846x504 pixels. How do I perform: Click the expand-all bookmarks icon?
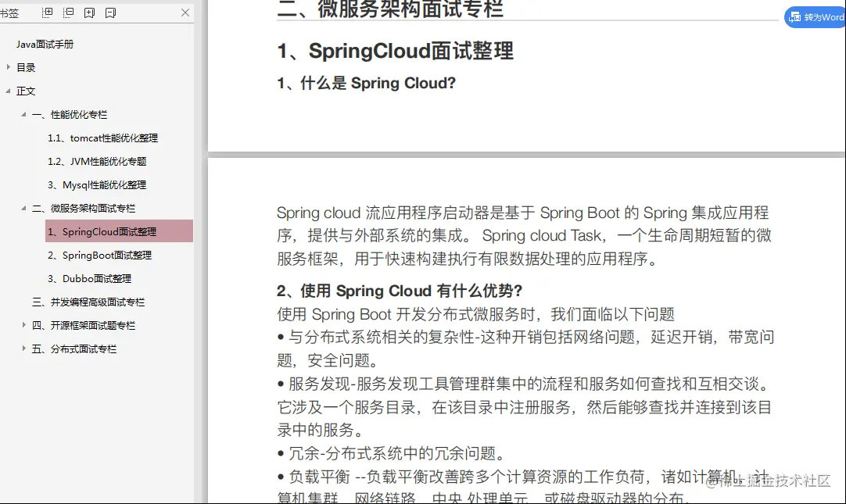pos(48,13)
